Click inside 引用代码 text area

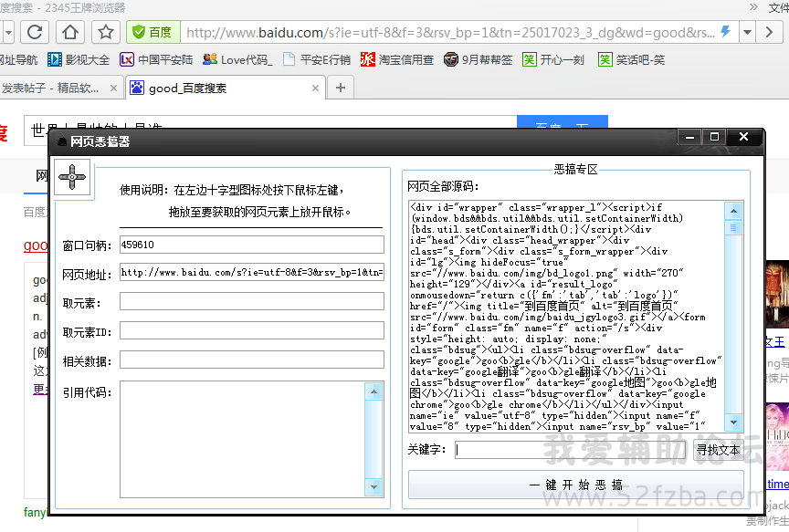(243, 440)
